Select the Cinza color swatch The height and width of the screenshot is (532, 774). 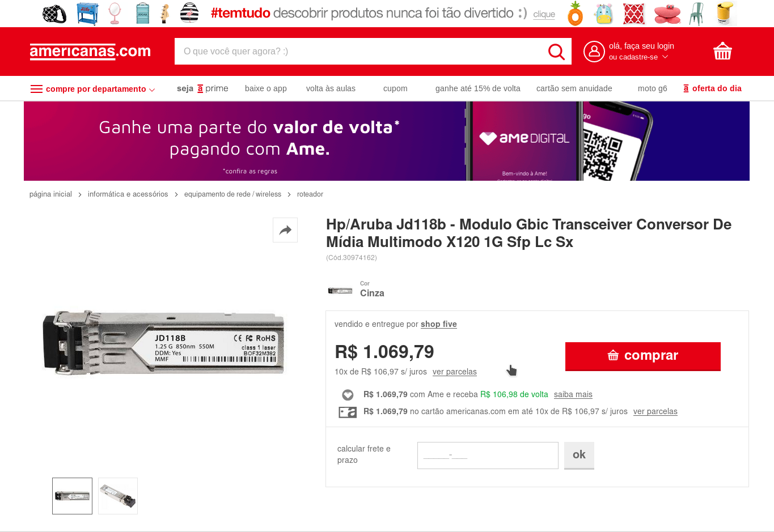point(340,291)
